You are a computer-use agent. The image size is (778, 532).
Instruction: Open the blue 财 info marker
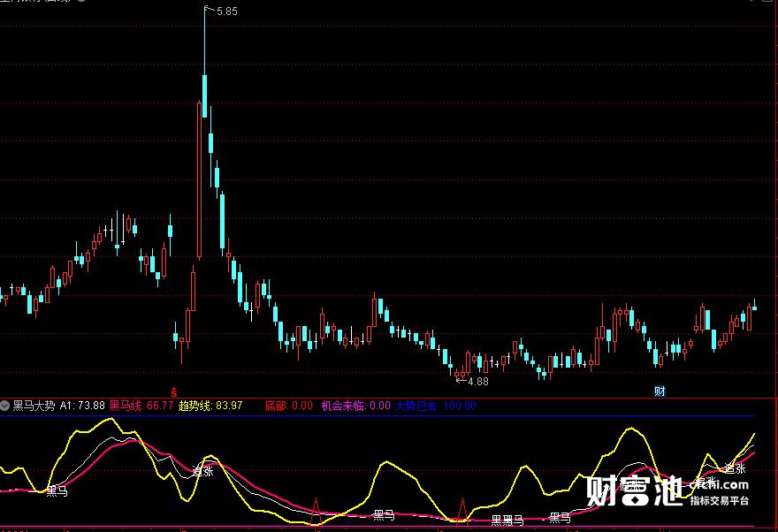[x=660, y=391]
